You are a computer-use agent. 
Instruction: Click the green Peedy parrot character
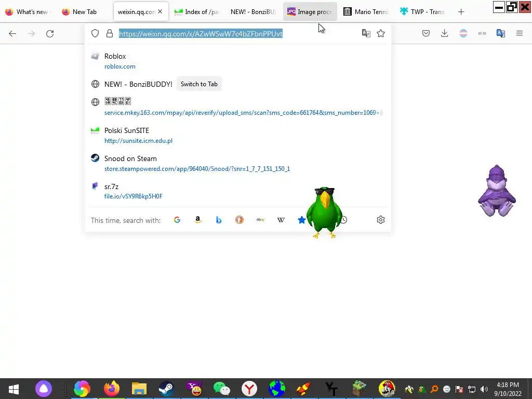click(x=324, y=212)
